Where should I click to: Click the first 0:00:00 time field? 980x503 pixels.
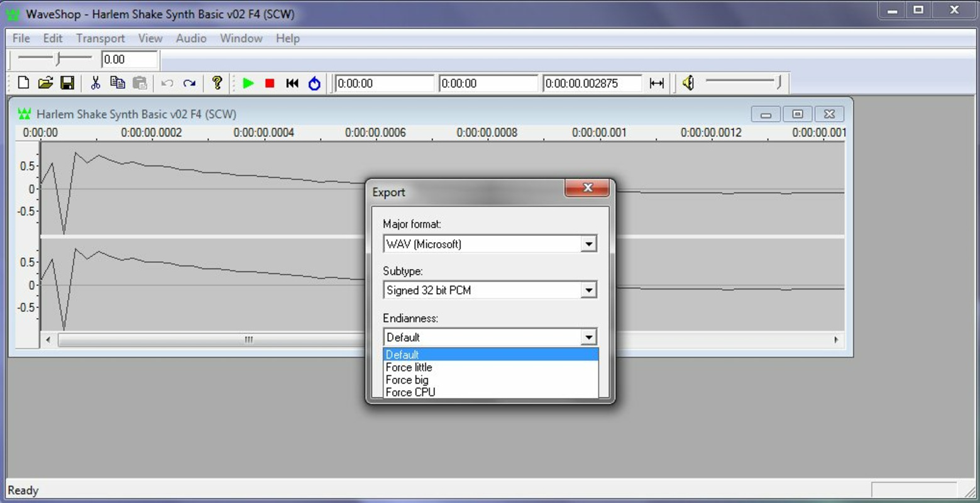[384, 83]
